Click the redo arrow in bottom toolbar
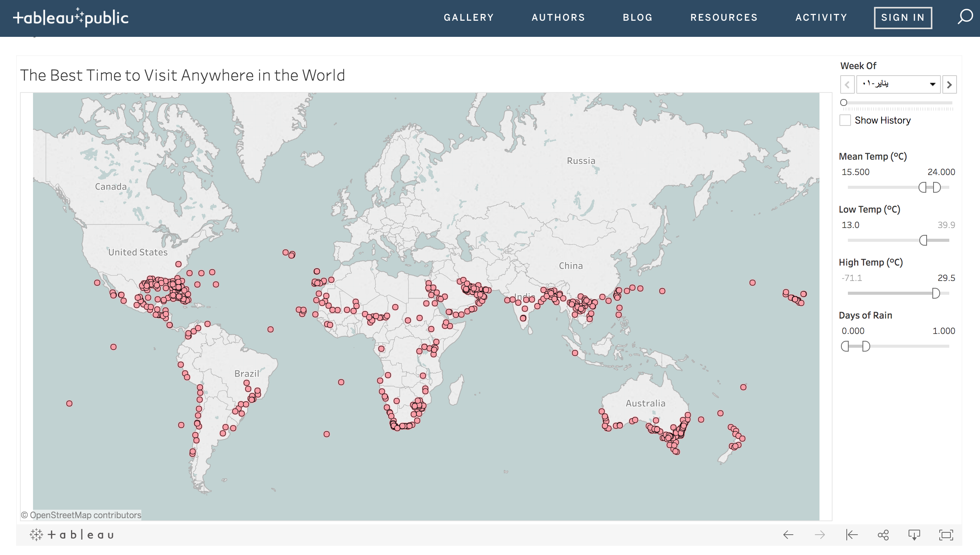 pyautogui.click(x=819, y=535)
